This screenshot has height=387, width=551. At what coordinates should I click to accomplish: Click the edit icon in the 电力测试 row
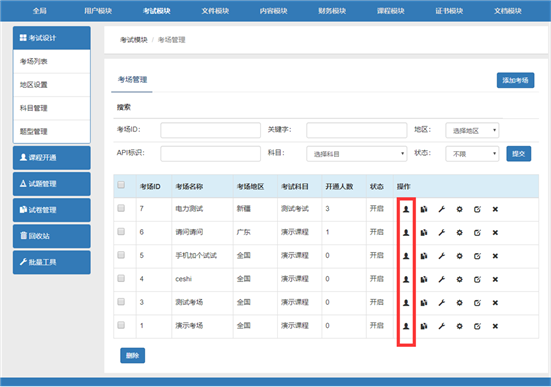click(477, 209)
